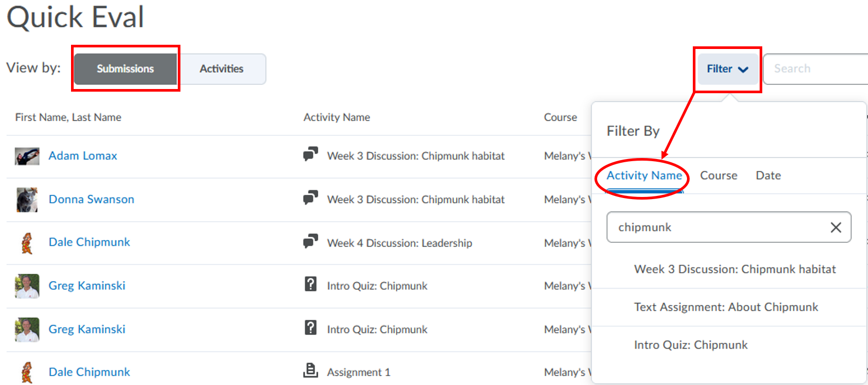Open Adam Lomax profile picture
This screenshot has height=385, width=868.
point(27,156)
